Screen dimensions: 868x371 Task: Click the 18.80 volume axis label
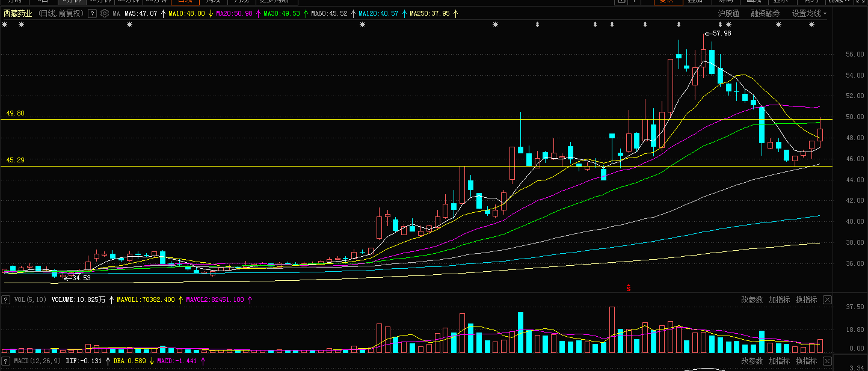point(854,330)
